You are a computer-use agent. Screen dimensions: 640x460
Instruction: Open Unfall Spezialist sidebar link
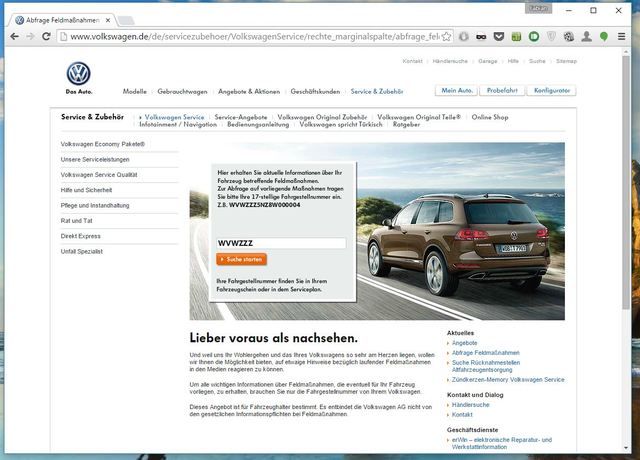pyautogui.click(x=82, y=251)
